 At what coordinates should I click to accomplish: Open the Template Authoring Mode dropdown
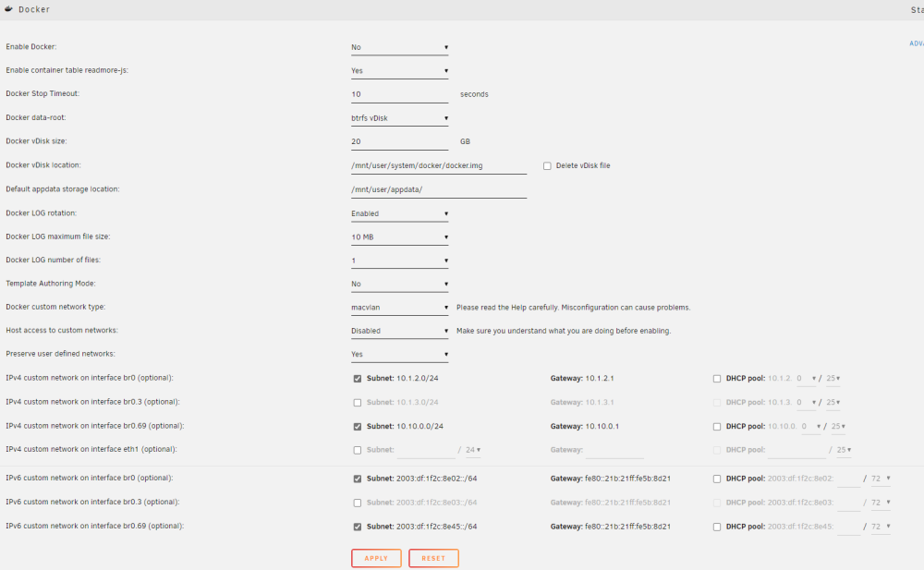click(399, 285)
